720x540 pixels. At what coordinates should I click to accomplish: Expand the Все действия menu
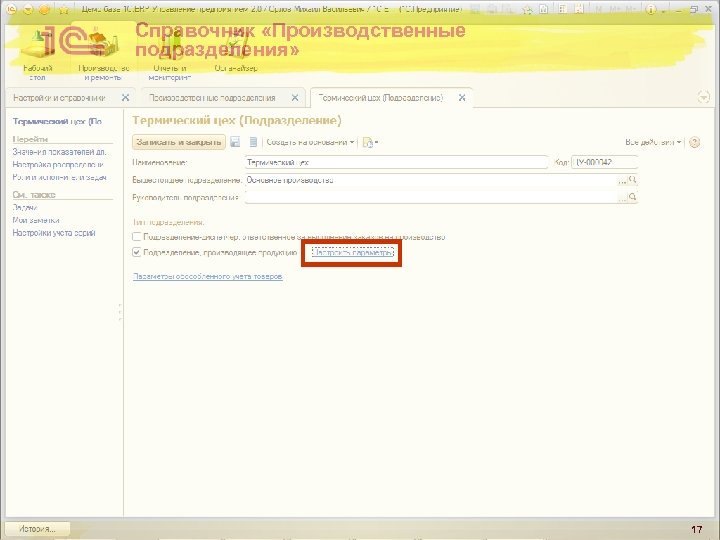(x=653, y=142)
